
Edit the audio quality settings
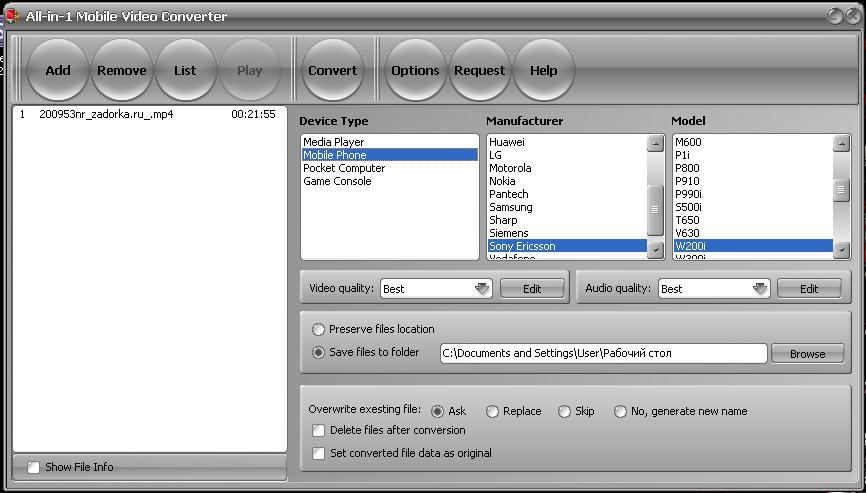coord(809,288)
